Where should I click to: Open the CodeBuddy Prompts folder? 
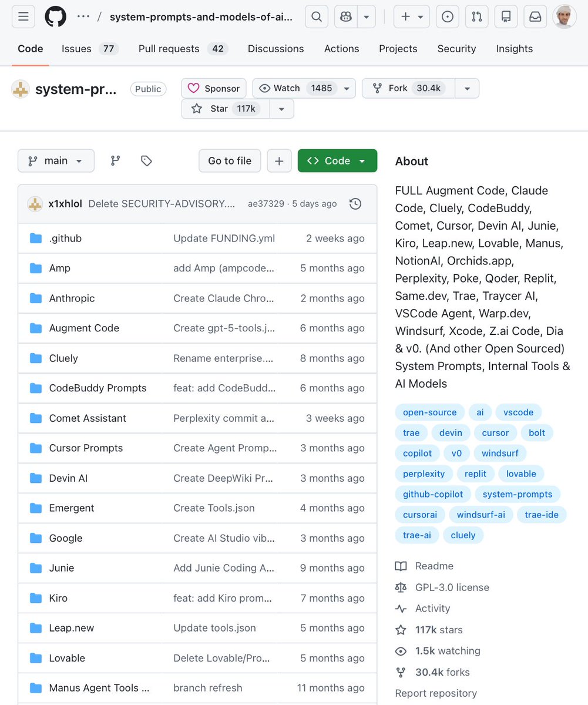click(98, 388)
